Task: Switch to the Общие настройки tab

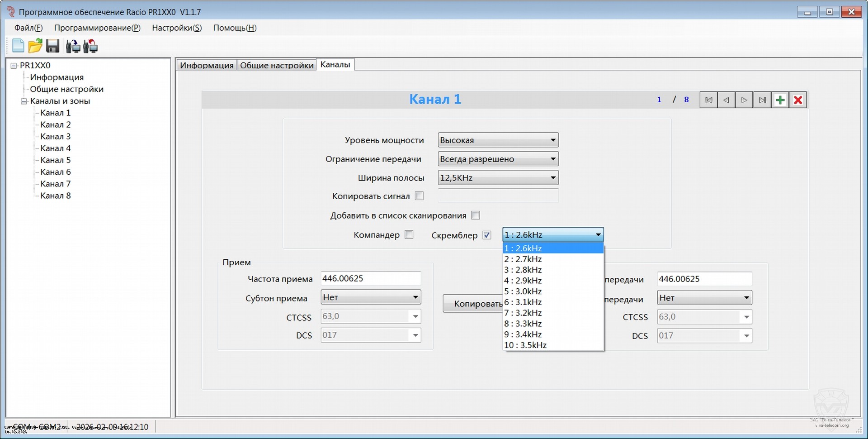Action: 277,65
